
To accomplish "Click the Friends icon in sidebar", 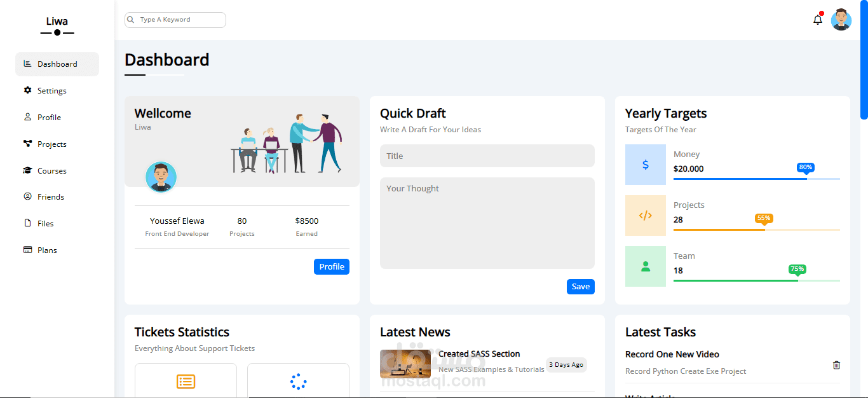I will click(27, 196).
